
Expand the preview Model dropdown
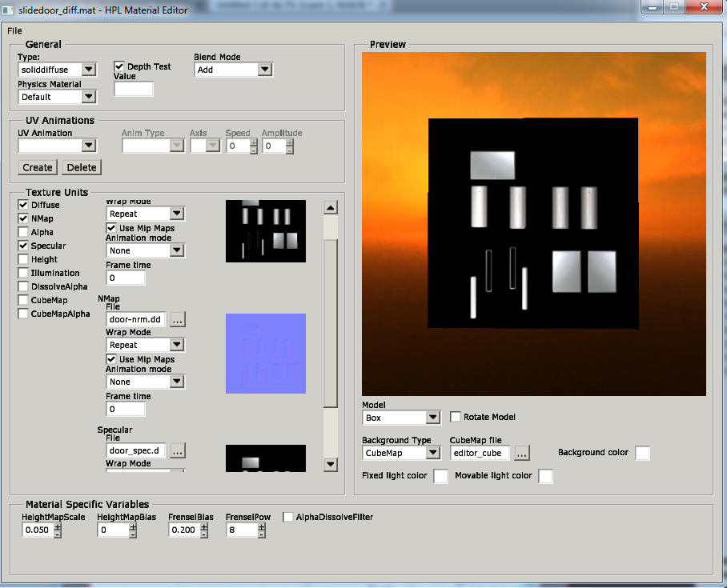tap(432, 418)
